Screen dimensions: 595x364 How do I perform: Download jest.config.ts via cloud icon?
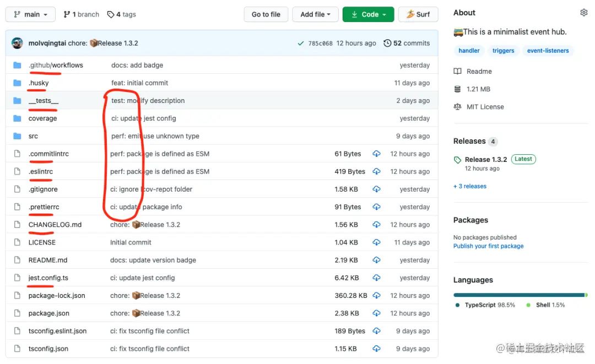(x=376, y=278)
